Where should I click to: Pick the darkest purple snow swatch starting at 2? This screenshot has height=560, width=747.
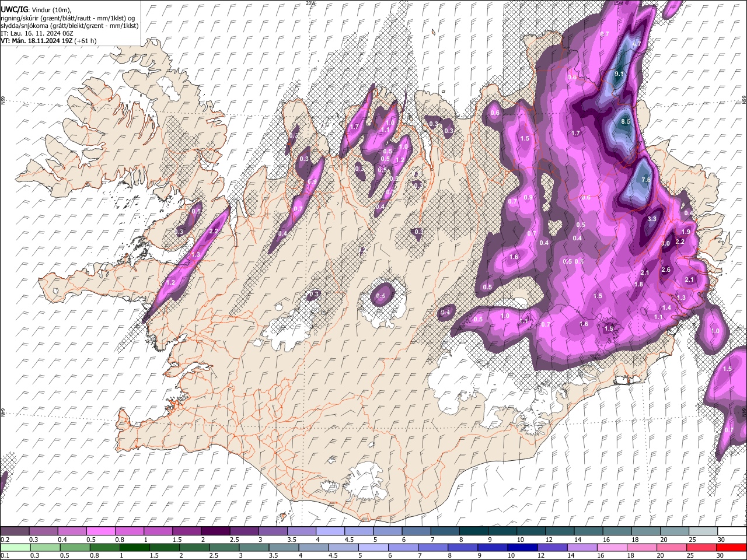215,531
